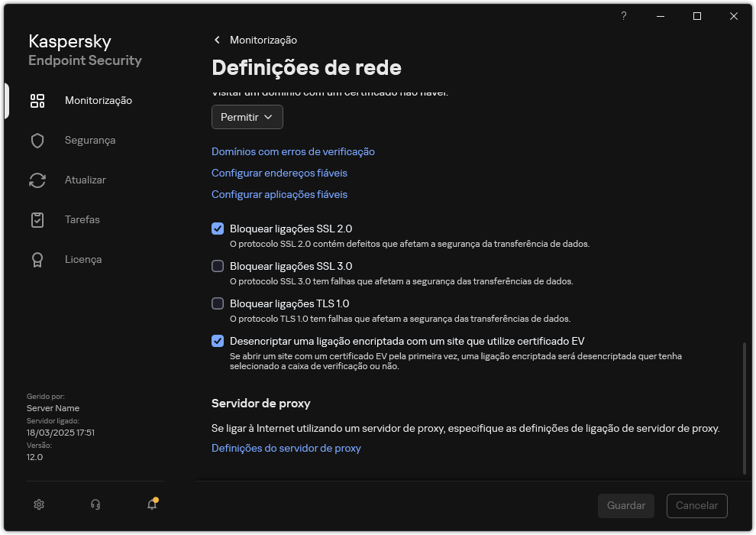756x535 pixels.
Task: Open the Tarefas clipboard icon
Action: pos(37,219)
